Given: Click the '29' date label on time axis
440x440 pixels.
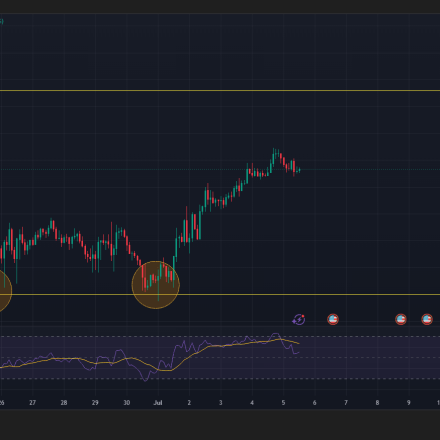Looking at the screenshot, I should tap(95, 403).
